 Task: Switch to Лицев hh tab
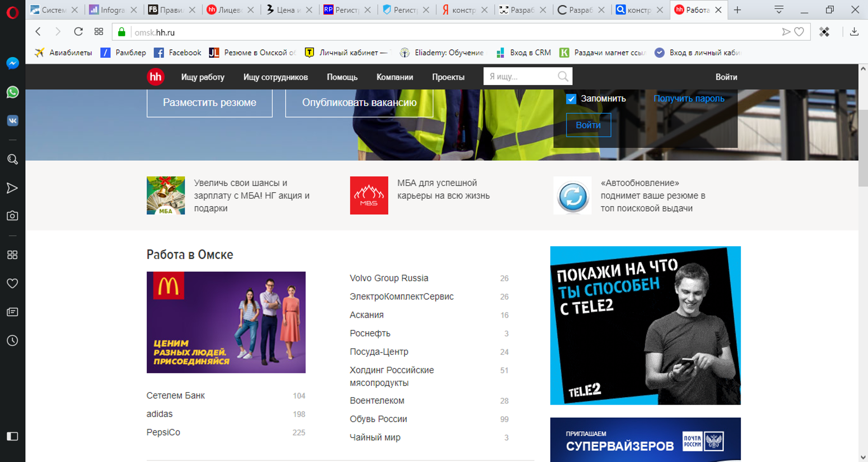(231, 10)
